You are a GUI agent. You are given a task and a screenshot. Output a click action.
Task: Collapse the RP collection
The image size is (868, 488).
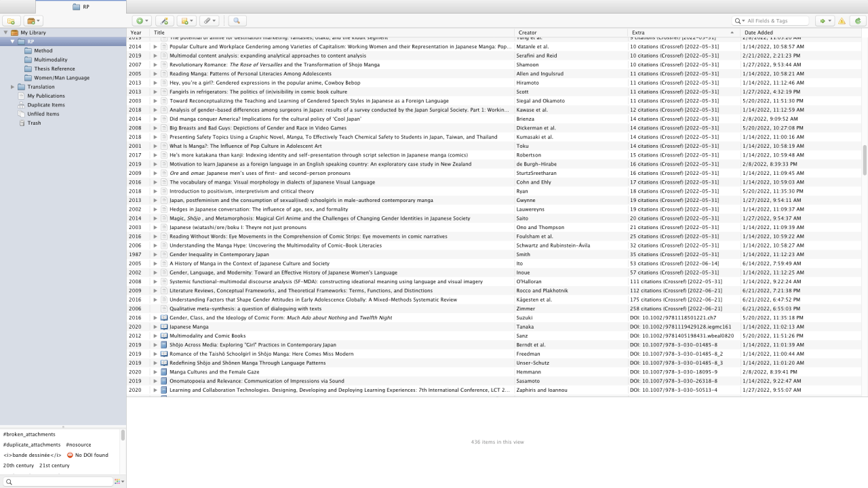click(12, 41)
